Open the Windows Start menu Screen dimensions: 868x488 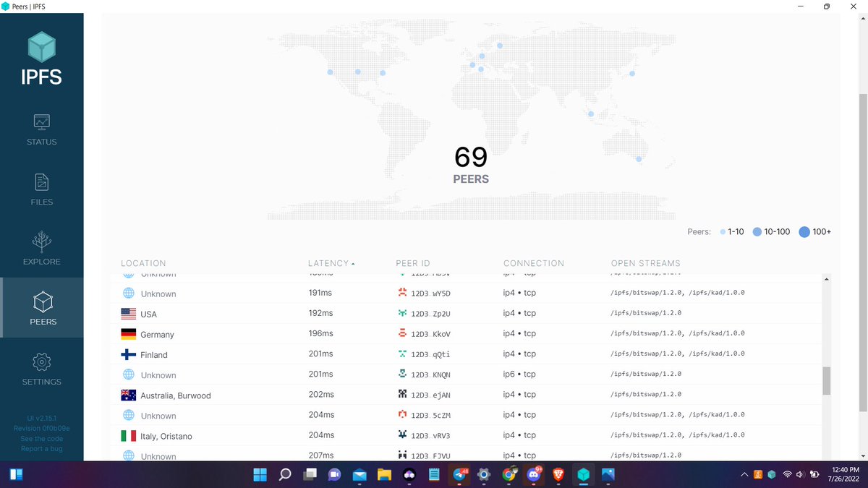tap(259, 474)
